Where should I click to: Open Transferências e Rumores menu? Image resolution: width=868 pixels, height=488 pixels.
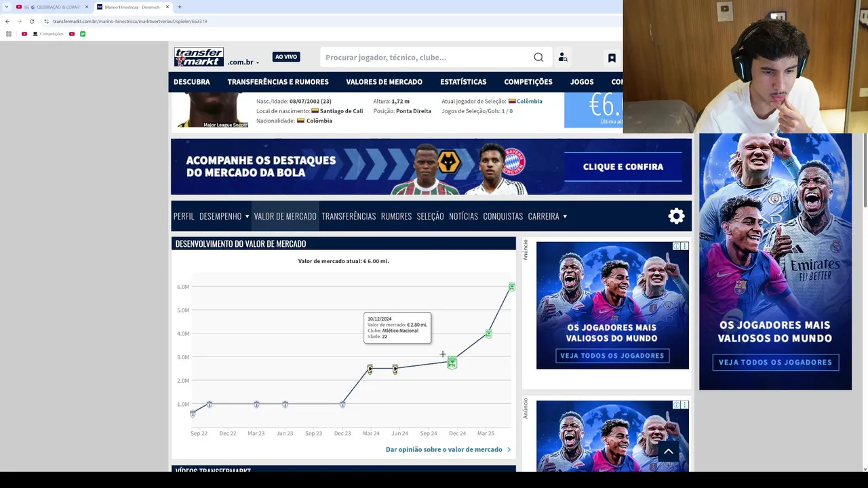(x=278, y=82)
